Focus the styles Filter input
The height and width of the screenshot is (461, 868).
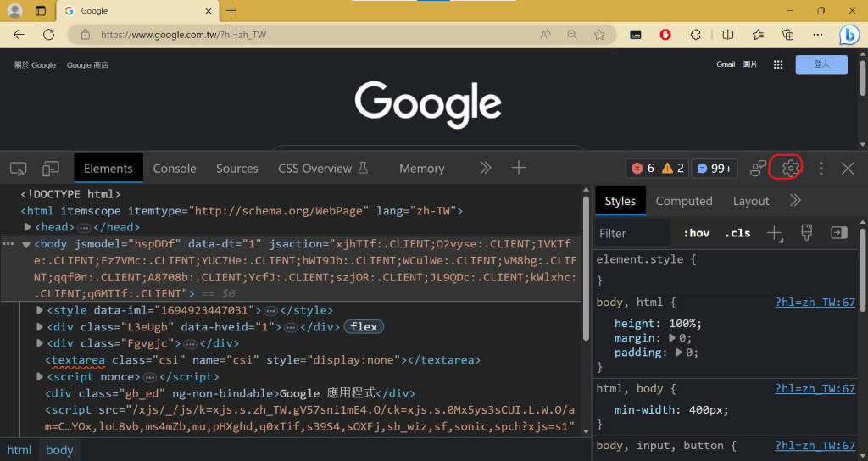click(632, 234)
